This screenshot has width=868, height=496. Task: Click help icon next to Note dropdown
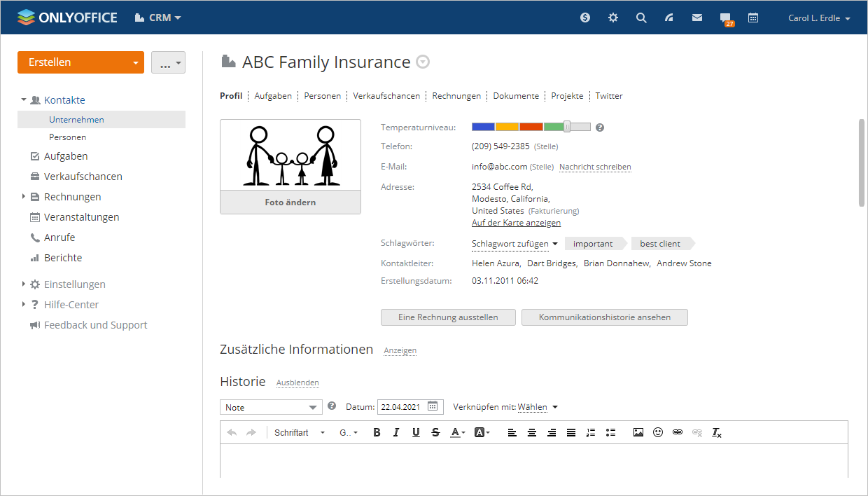click(x=332, y=406)
